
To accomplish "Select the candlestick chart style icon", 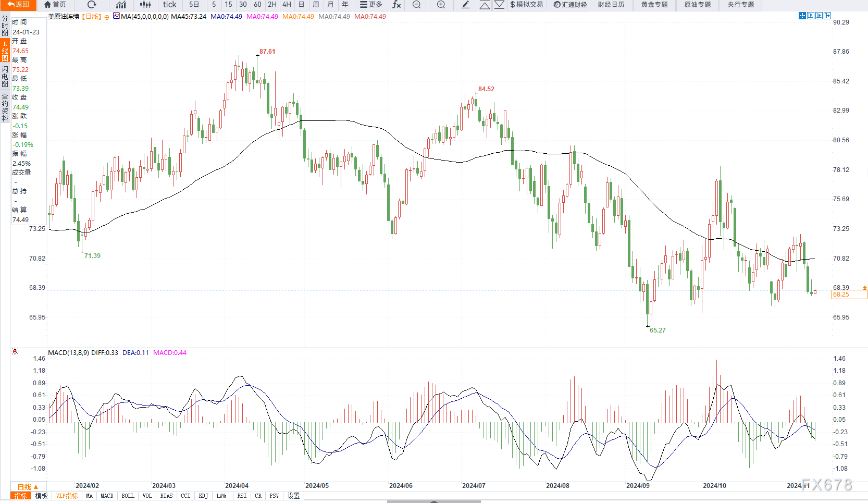I will click(x=145, y=5).
